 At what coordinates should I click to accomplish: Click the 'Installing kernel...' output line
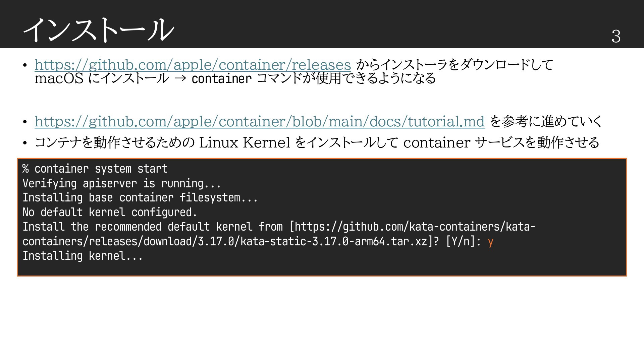tap(83, 256)
